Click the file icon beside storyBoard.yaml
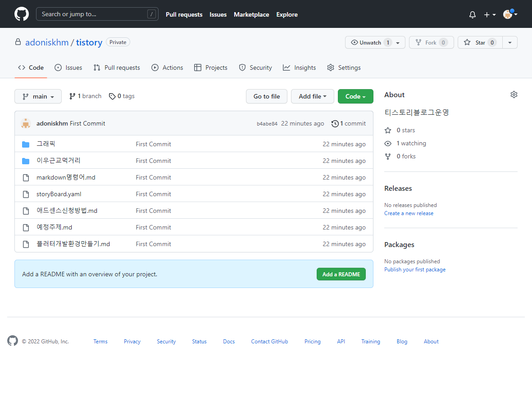 point(26,194)
